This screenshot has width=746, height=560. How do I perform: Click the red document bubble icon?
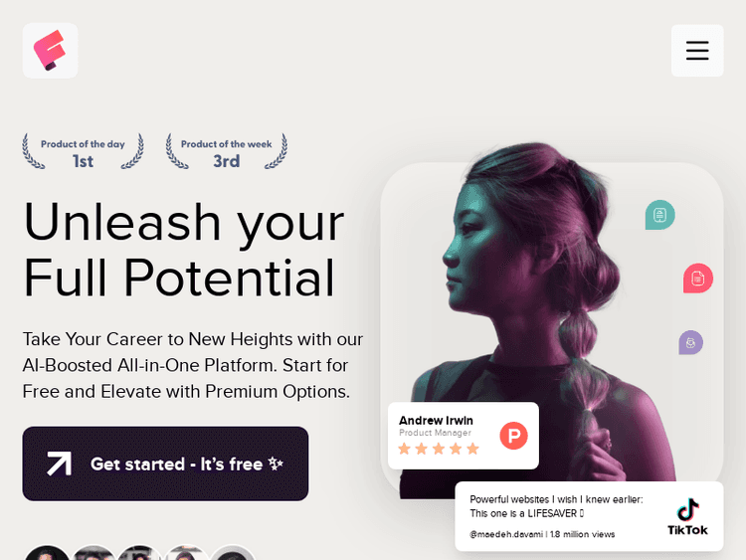point(698,278)
